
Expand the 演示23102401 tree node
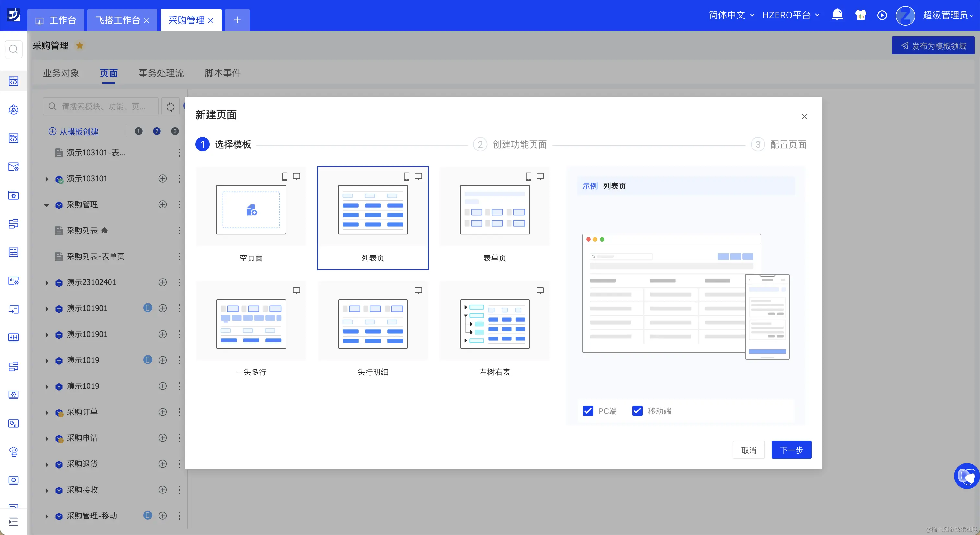(47, 283)
